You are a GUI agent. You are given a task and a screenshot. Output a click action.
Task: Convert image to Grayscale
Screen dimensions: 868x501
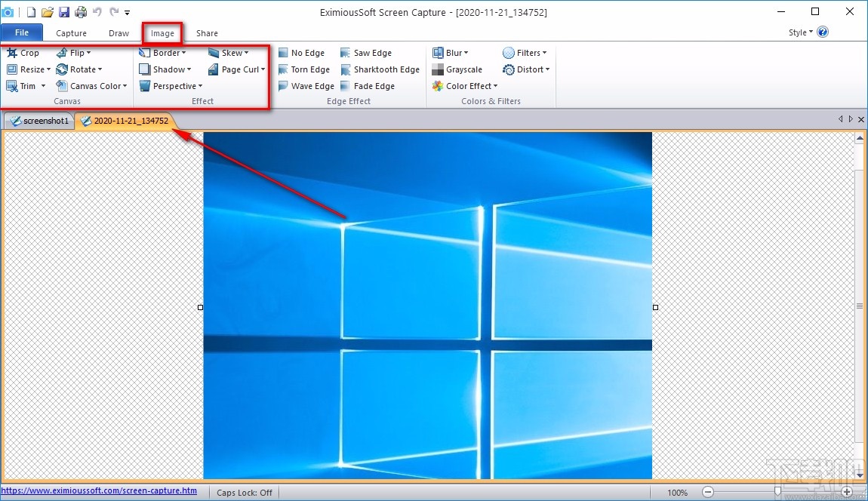pyautogui.click(x=457, y=69)
